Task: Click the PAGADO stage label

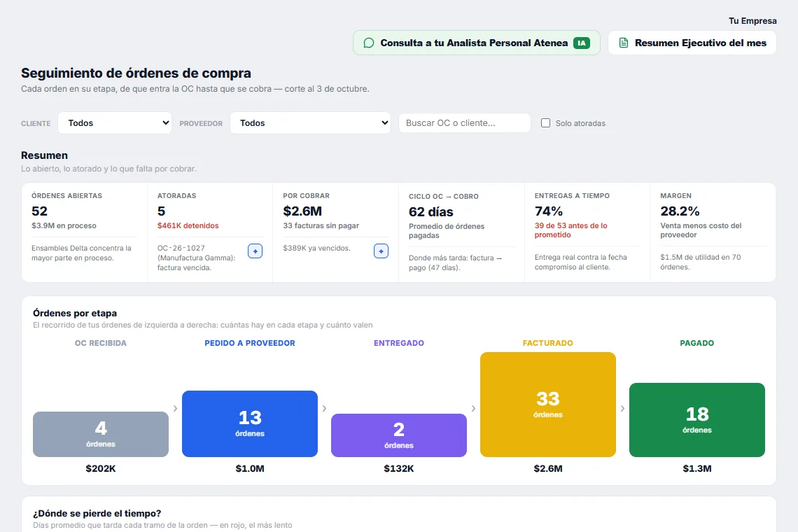Action: 697,343
